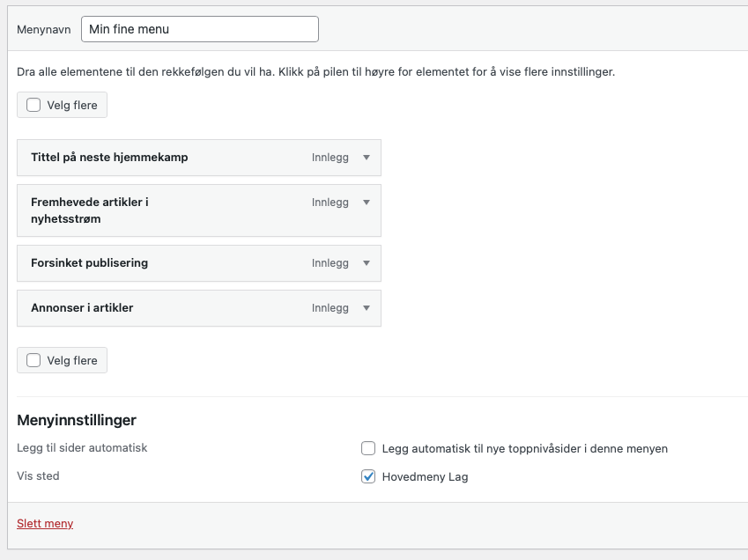Open settings arrow for "Fremhevede artikler i nyhetsstrøm"

[x=367, y=203]
